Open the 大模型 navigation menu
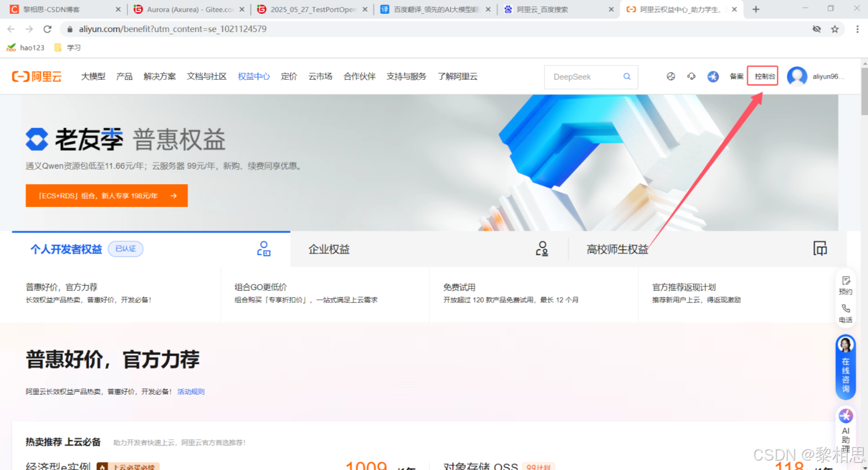This screenshot has width=868, height=470. point(93,76)
